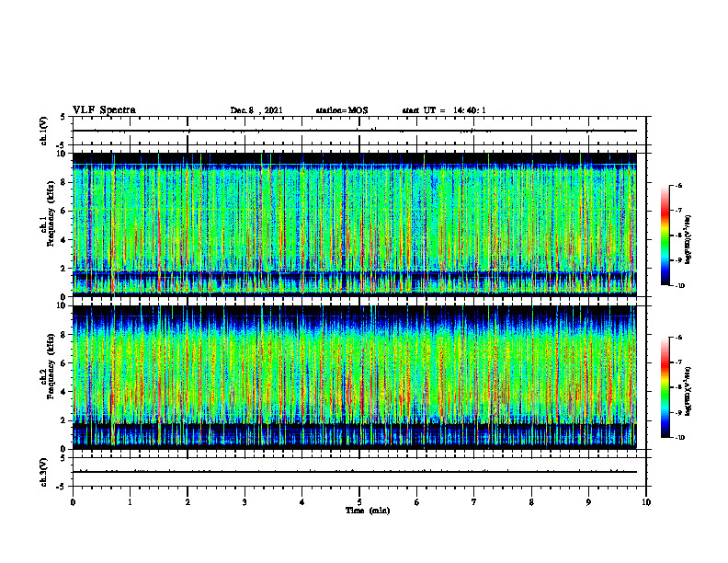Image resolution: width=728 pixels, height=563 pixels.
Task: Click the "-8" tick on ch.2 colorbar
Action: click(678, 387)
